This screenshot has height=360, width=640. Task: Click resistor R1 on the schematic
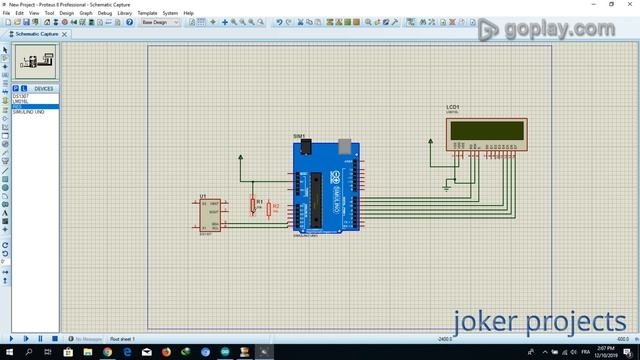tap(253, 205)
